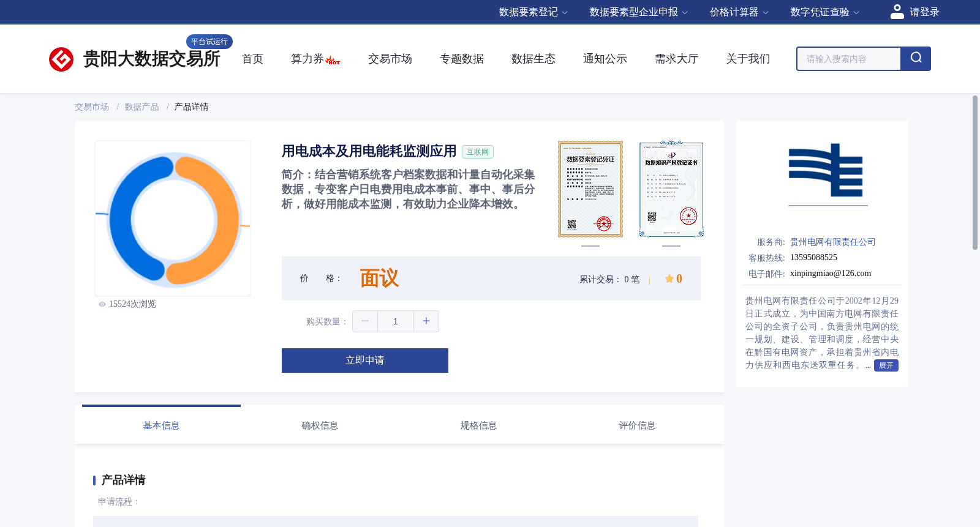Click the 交易市场 breadcrumb link

click(92, 107)
